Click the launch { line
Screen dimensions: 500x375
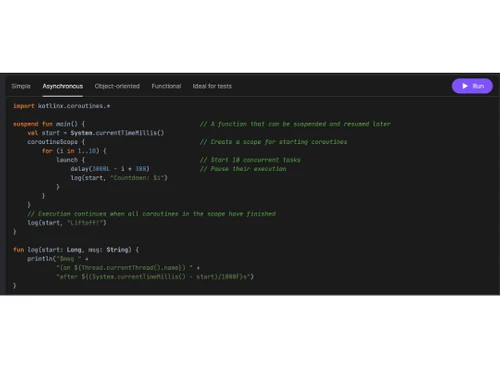point(70,160)
